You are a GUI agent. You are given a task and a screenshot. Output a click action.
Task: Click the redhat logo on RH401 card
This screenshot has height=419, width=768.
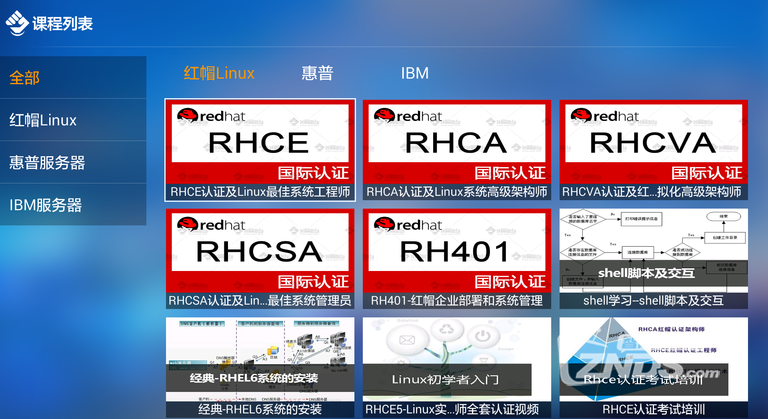408,224
